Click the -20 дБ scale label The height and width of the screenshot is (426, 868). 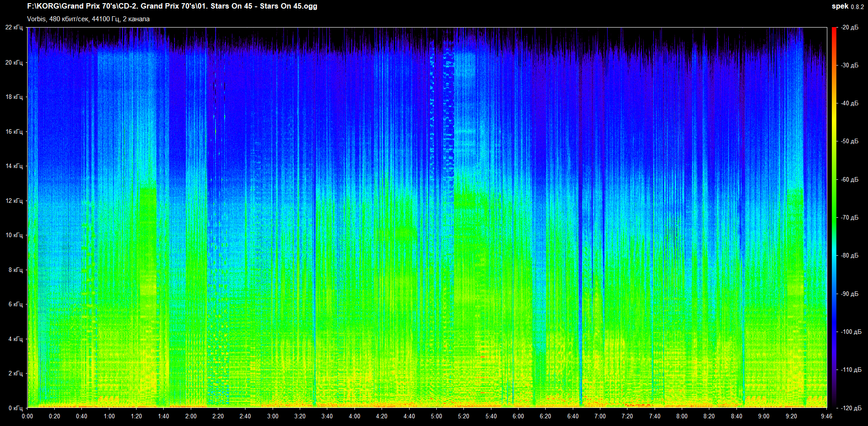(x=849, y=28)
